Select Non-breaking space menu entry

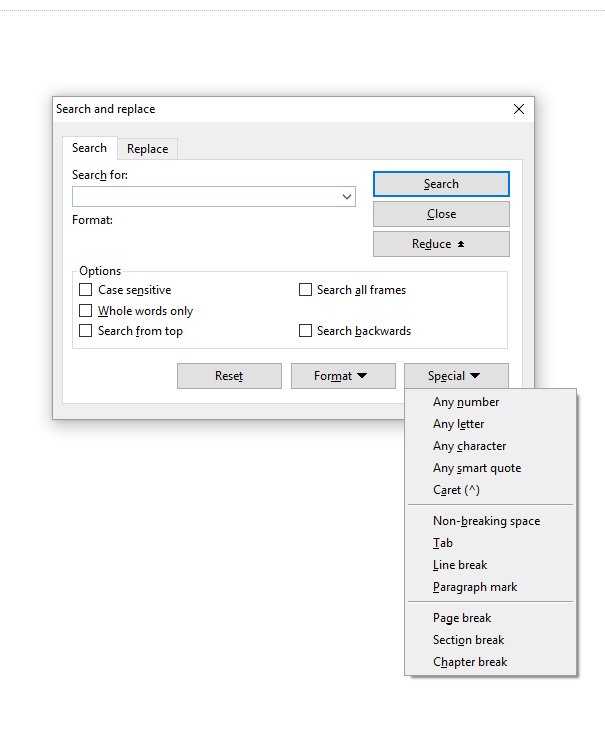(486, 521)
